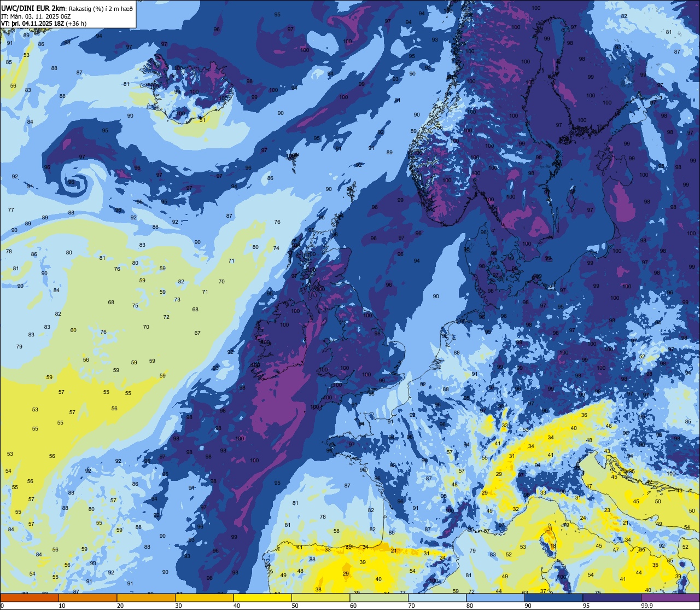Click the legend tick label '0'
This screenshot has height=610, width=700.
pyautogui.click(x=2, y=606)
